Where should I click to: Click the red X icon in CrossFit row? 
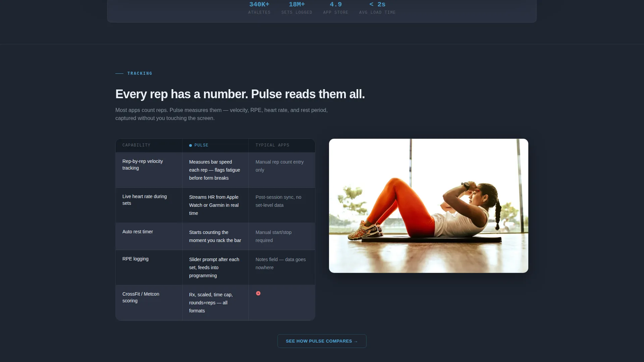coord(258,293)
